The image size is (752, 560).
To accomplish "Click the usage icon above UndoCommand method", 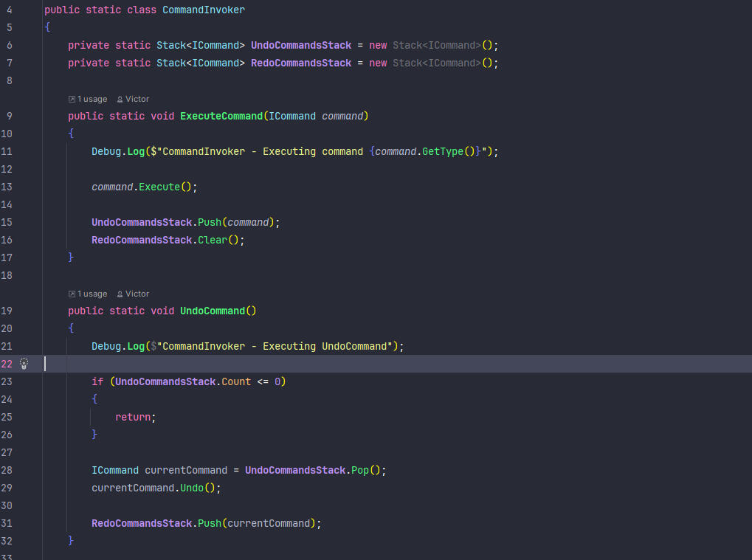I will point(72,294).
